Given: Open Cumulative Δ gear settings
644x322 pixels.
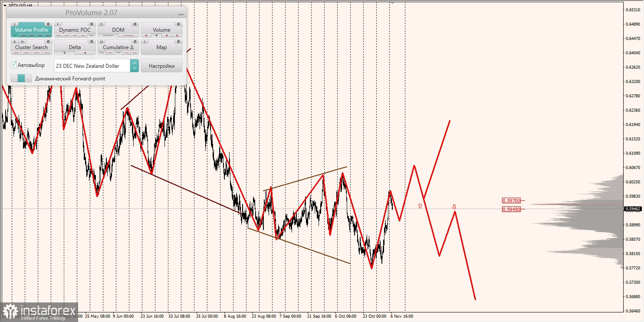Looking at the screenshot, I should [x=135, y=41].
